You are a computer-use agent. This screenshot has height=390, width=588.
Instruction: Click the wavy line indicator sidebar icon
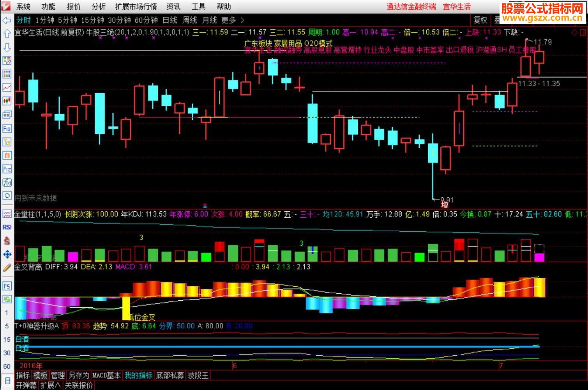point(7,214)
